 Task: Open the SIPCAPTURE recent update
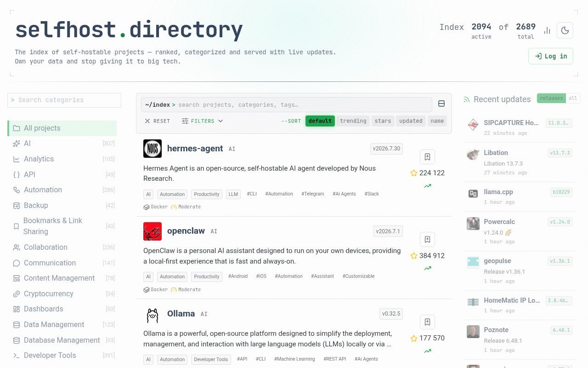click(519, 127)
